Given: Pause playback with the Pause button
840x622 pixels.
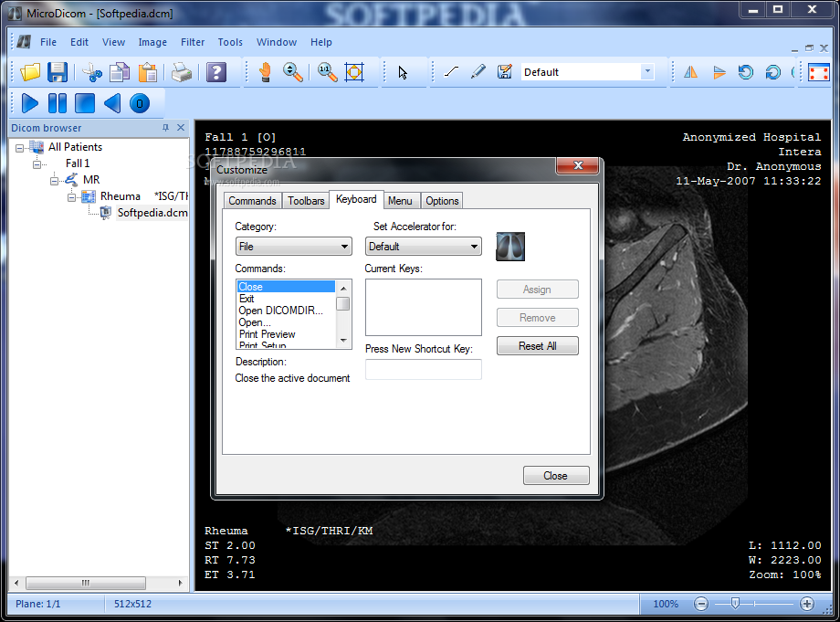Looking at the screenshot, I should 58,103.
